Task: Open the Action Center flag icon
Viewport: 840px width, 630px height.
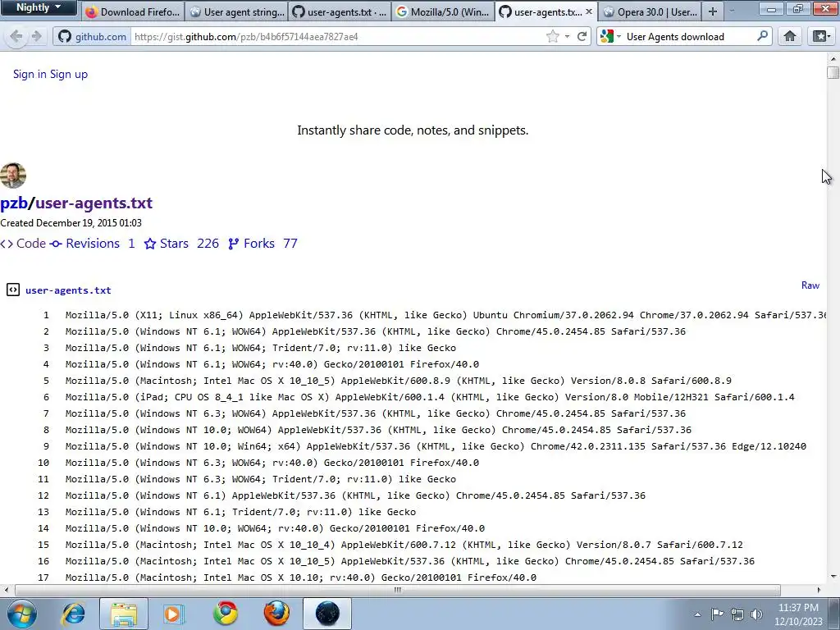Action: (x=717, y=614)
